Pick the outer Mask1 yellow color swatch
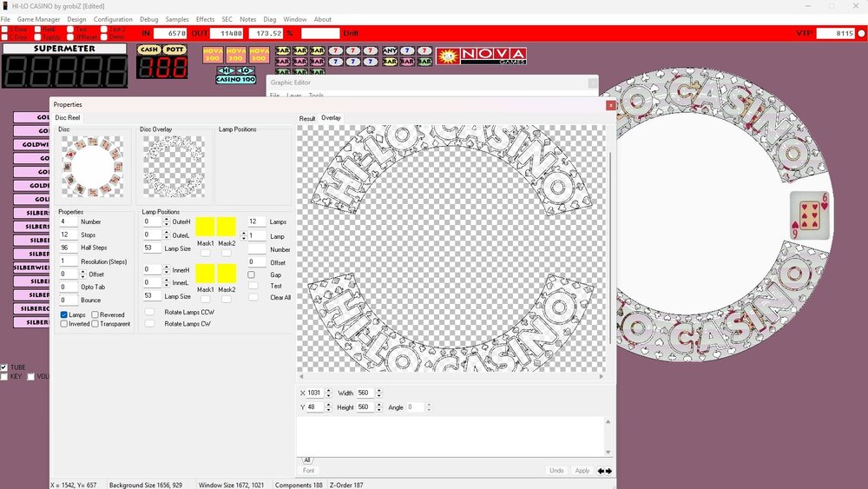 205,227
